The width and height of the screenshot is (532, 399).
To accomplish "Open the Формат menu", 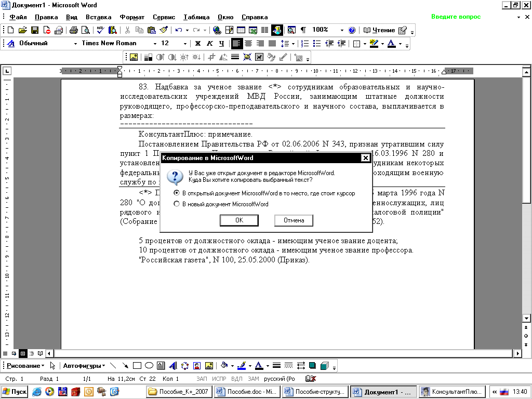I will 132,17.
